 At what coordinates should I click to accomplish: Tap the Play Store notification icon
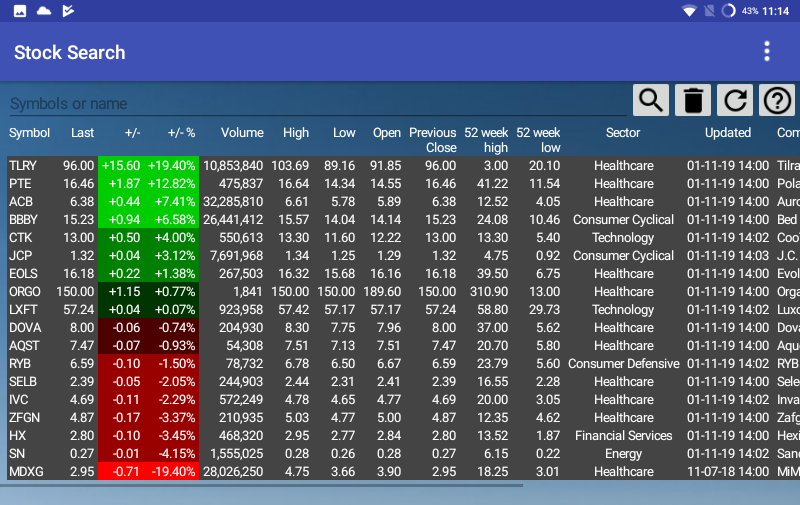[x=68, y=11]
